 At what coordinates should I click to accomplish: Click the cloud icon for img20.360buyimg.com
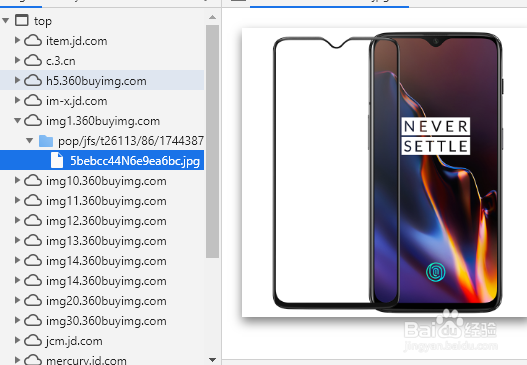33,300
